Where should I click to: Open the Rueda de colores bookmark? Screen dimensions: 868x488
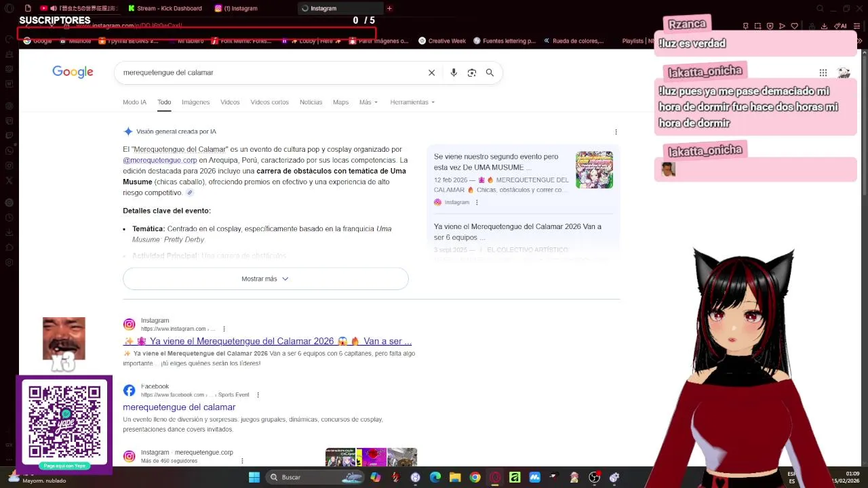click(x=573, y=41)
